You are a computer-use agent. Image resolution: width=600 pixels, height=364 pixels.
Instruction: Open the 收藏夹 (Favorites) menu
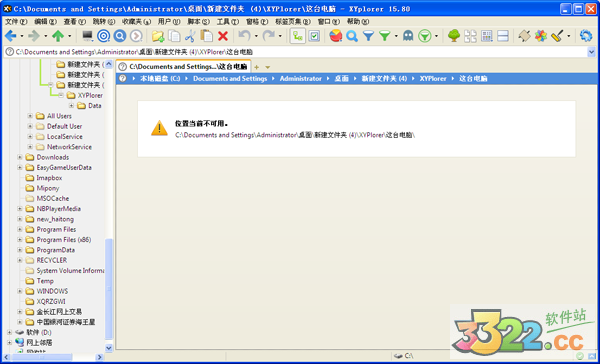click(136, 21)
